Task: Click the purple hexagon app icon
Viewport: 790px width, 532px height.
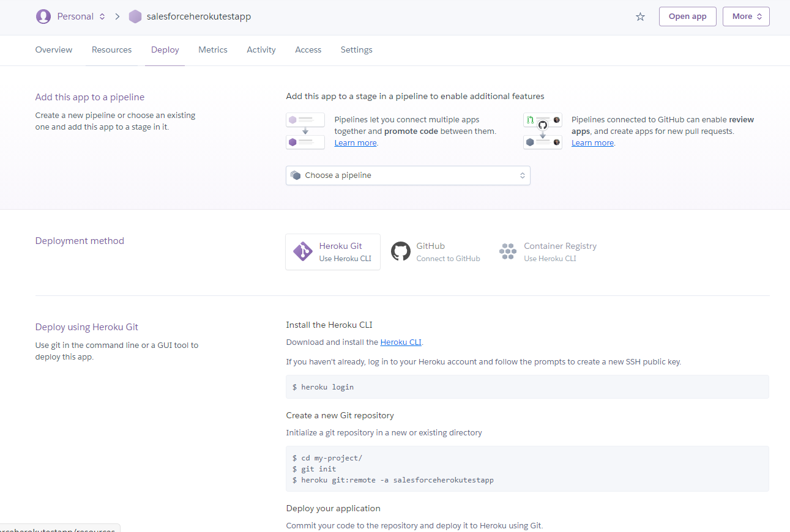Action: tap(135, 17)
